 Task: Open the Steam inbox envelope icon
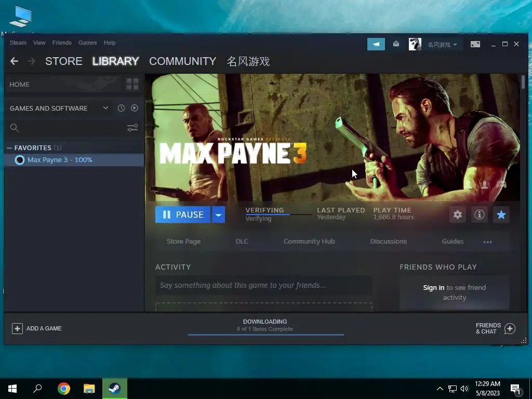click(396, 44)
